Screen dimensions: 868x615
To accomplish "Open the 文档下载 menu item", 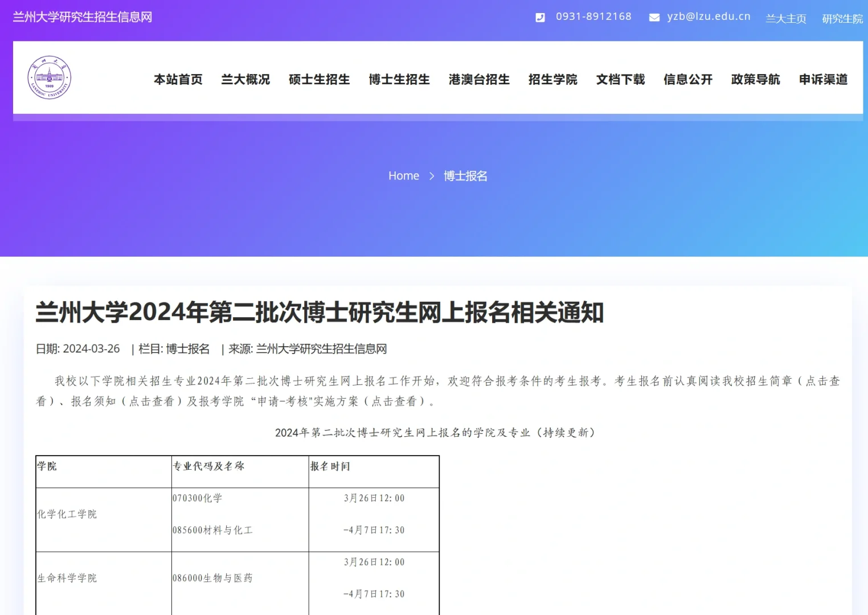I will (x=620, y=79).
